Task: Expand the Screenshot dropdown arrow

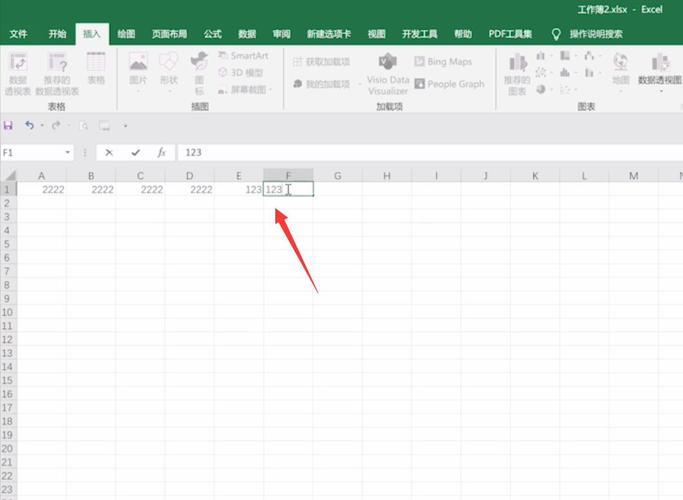Action: point(270,90)
